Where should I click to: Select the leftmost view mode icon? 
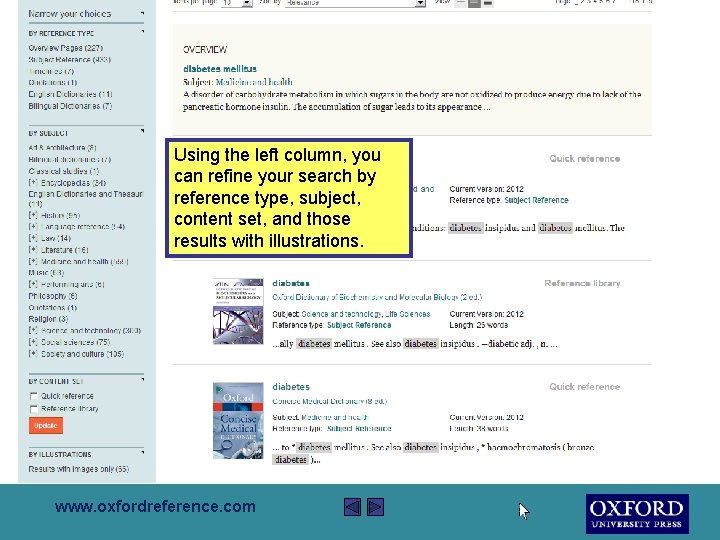point(461,3)
